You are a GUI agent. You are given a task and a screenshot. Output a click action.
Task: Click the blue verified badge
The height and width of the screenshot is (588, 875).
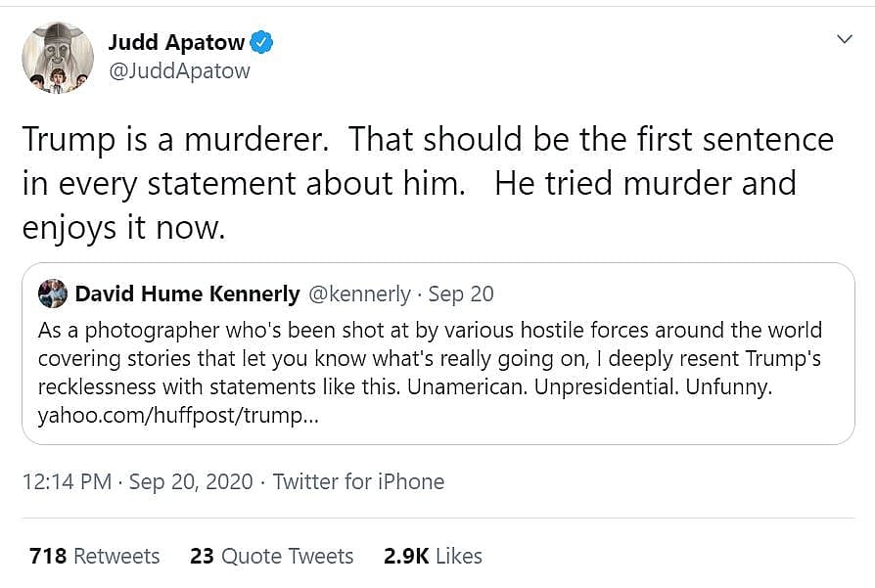click(x=260, y=42)
